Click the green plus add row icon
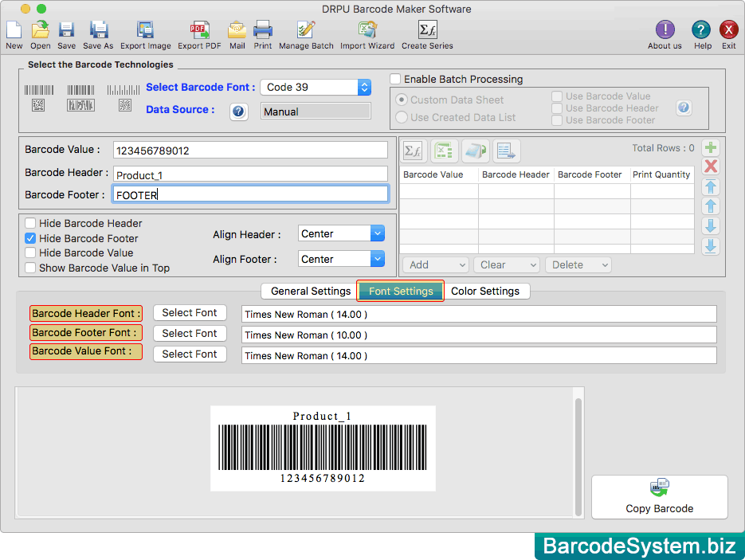 (711, 147)
